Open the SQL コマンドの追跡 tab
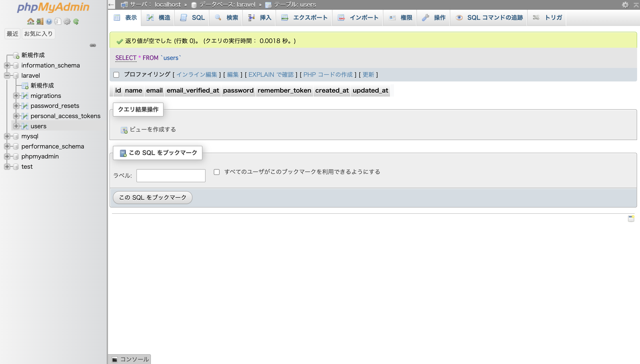640x364 pixels. [x=489, y=18]
